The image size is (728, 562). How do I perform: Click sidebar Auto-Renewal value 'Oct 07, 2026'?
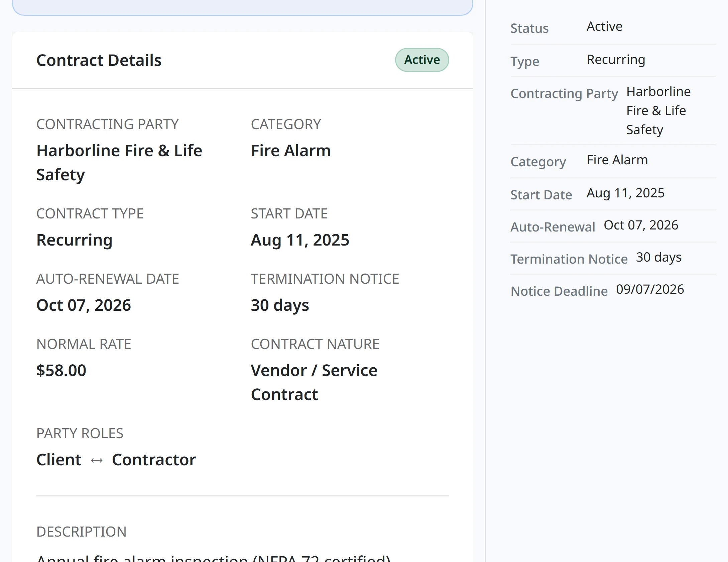point(641,225)
